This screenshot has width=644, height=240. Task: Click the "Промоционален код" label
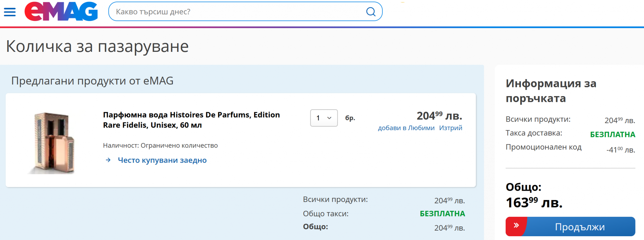tap(543, 147)
